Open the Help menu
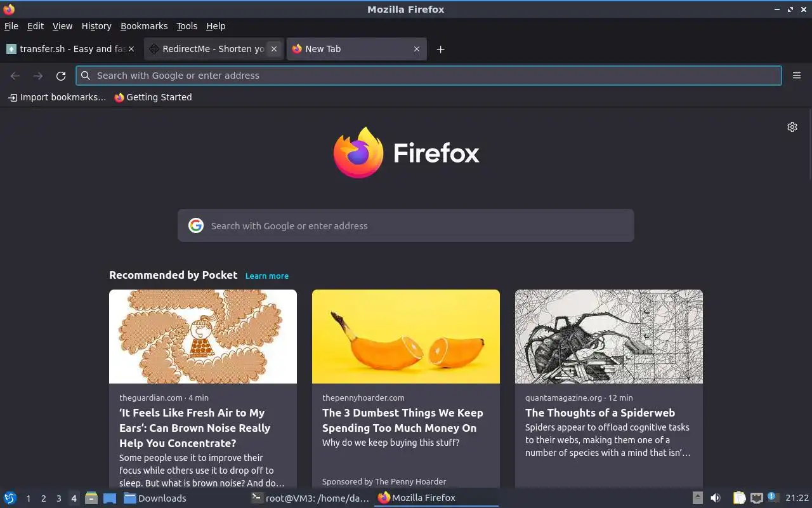The image size is (812, 508). (x=216, y=26)
